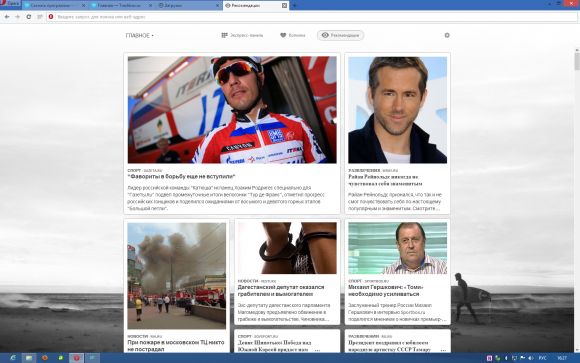
Task: Click the Opera icon in the taskbar
Action: 77,358
